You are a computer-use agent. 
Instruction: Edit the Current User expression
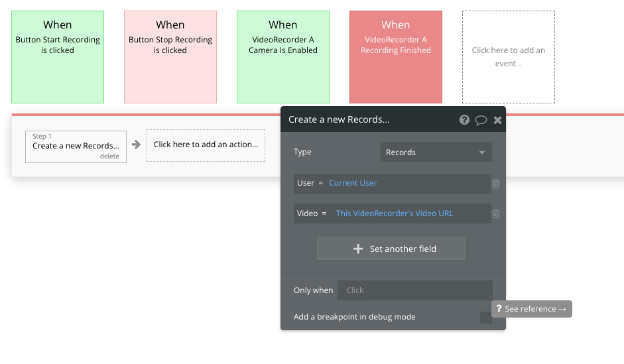point(353,183)
